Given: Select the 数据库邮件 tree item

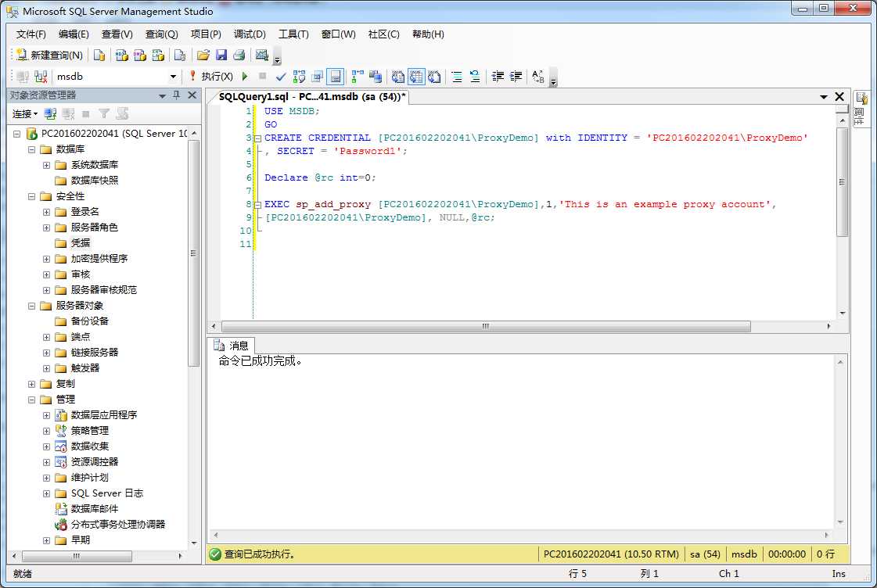Looking at the screenshot, I should coord(87,509).
